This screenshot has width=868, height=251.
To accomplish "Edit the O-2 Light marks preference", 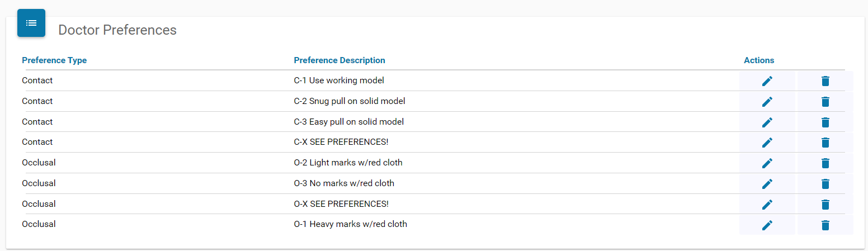I will click(767, 163).
